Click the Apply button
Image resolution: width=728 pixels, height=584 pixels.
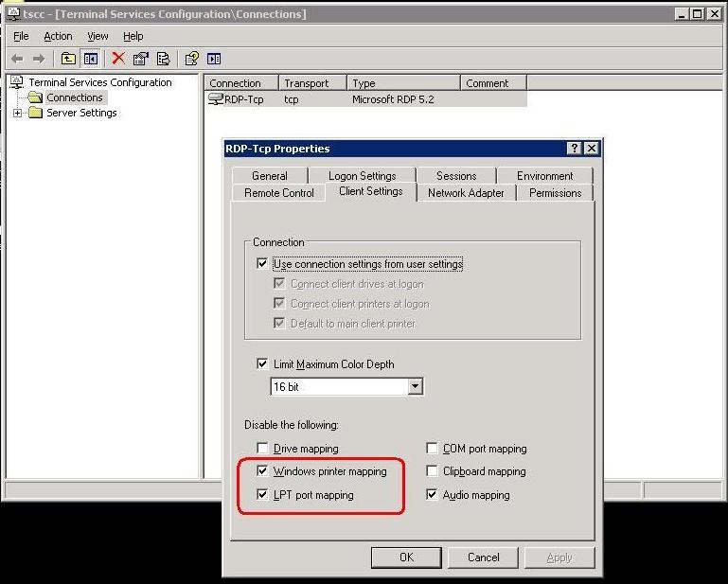pyautogui.click(x=559, y=557)
